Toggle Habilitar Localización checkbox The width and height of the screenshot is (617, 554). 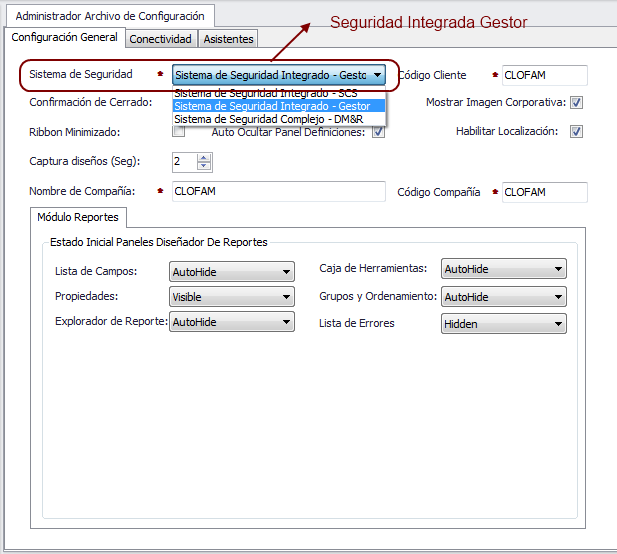[577, 132]
